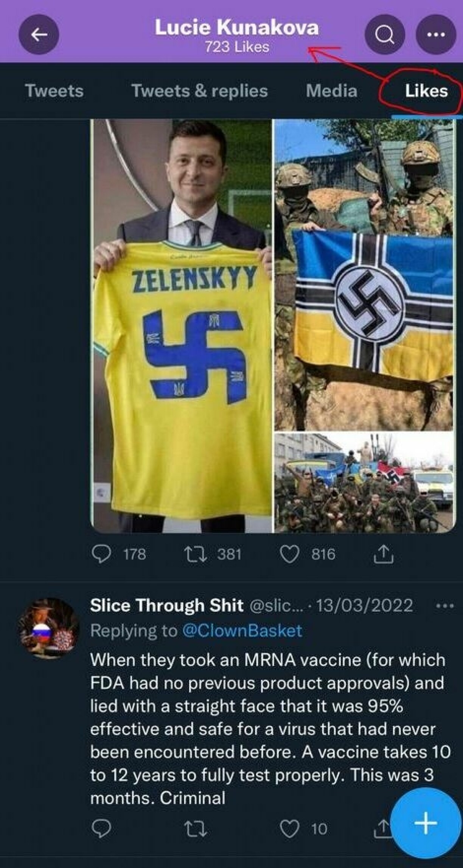Open the soldiers group photo at bottom right

coord(363,483)
